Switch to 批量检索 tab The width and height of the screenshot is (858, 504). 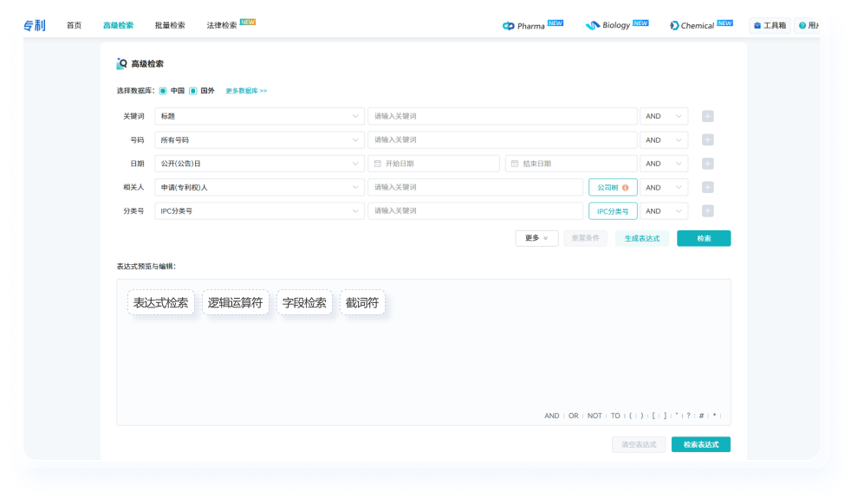coord(170,25)
